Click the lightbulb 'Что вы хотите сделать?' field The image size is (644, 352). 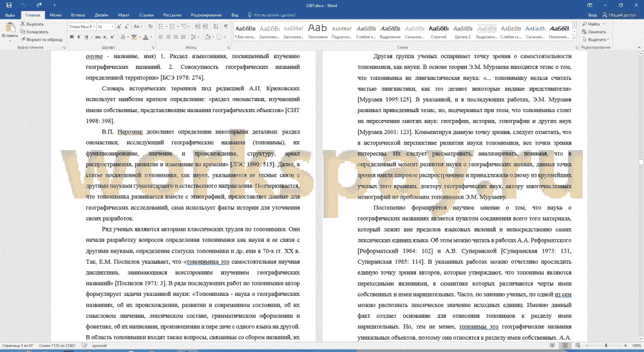(x=272, y=15)
